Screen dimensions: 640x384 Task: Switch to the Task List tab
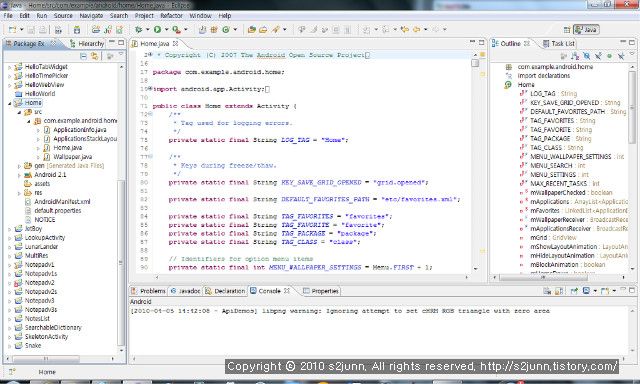point(559,43)
